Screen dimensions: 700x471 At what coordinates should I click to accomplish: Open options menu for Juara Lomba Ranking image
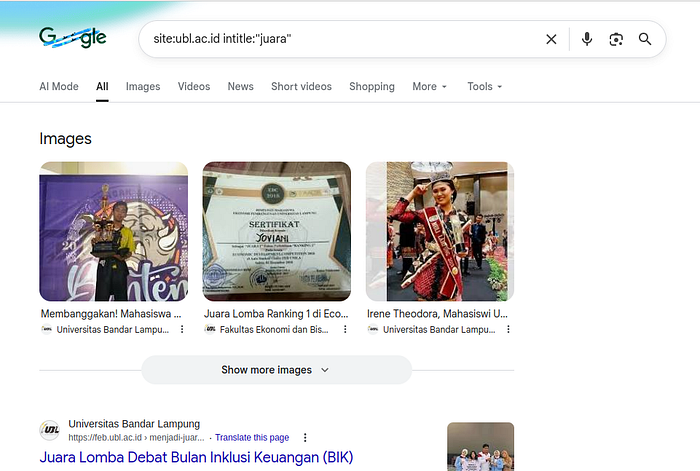click(345, 329)
